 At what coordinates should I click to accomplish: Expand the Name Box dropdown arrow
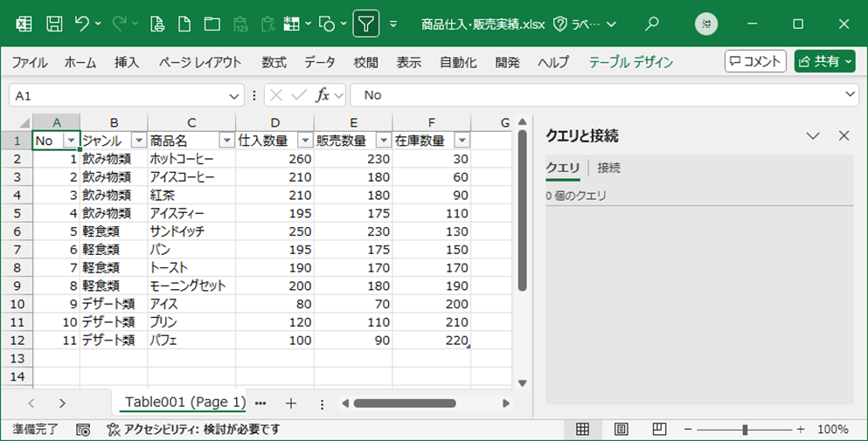[x=234, y=95]
